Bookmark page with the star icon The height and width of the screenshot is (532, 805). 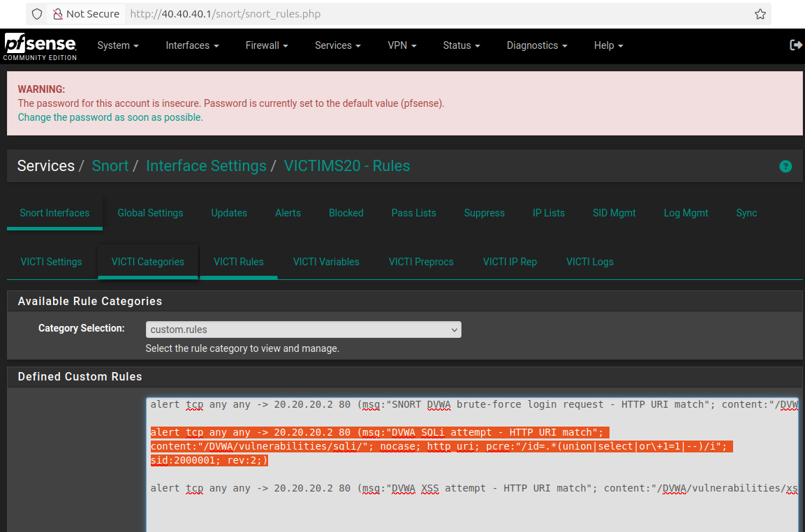pos(760,14)
